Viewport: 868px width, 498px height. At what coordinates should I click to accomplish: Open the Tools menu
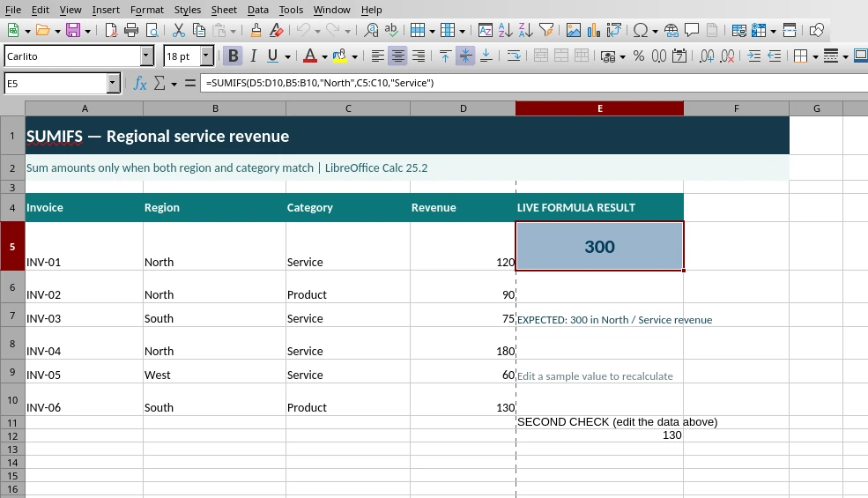(291, 10)
